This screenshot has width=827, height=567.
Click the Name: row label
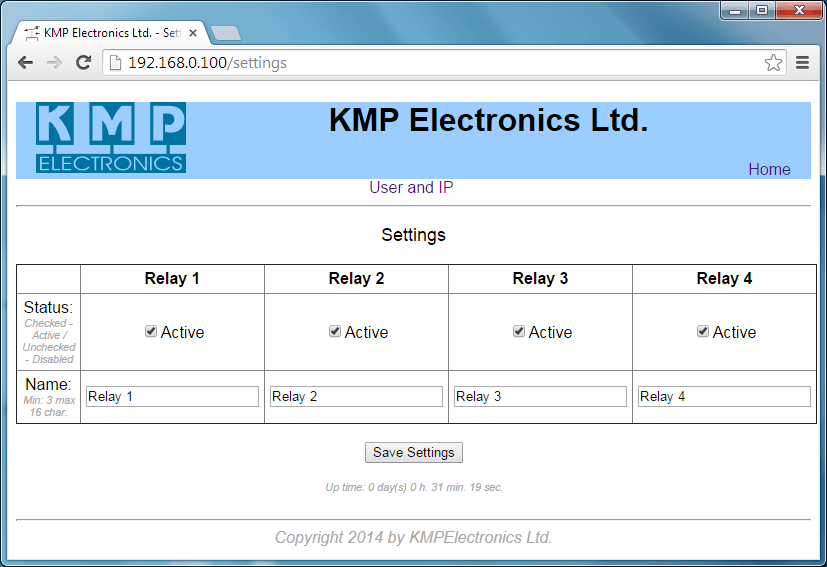click(x=48, y=384)
